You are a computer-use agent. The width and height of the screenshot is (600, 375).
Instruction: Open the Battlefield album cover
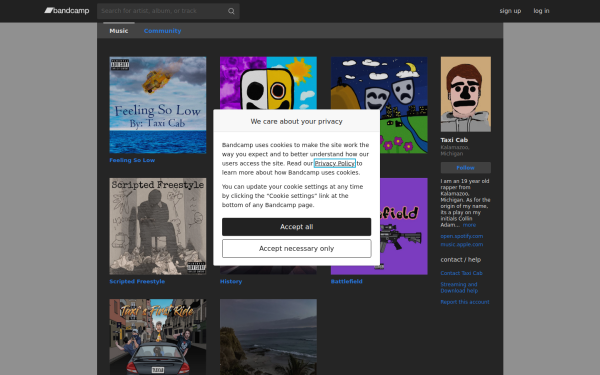[x=403, y=226]
